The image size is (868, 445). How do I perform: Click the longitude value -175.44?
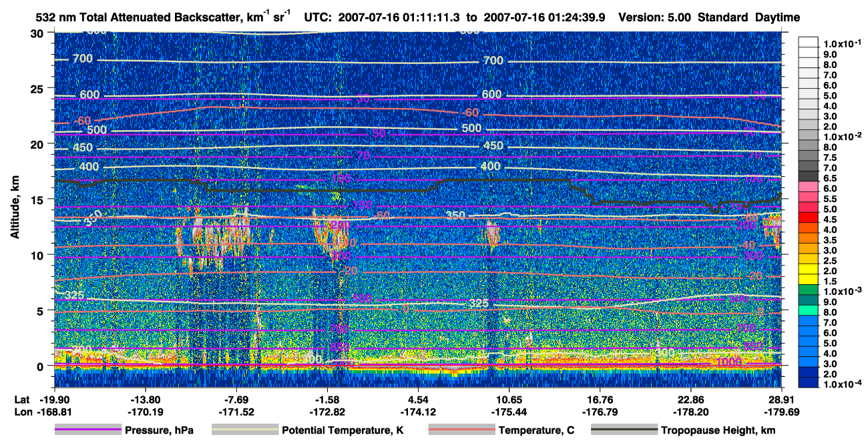[509, 412]
